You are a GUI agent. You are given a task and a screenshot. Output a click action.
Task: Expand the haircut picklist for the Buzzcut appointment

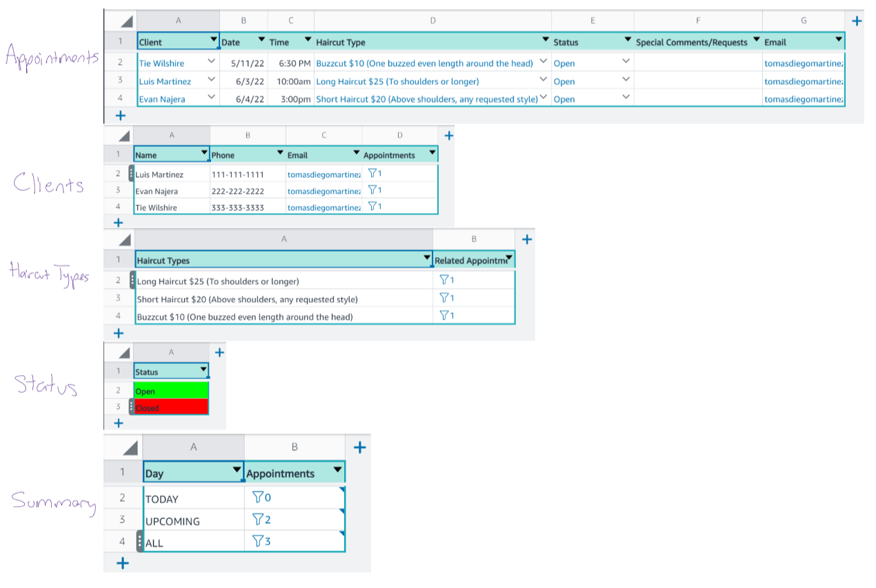coord(543,62)
